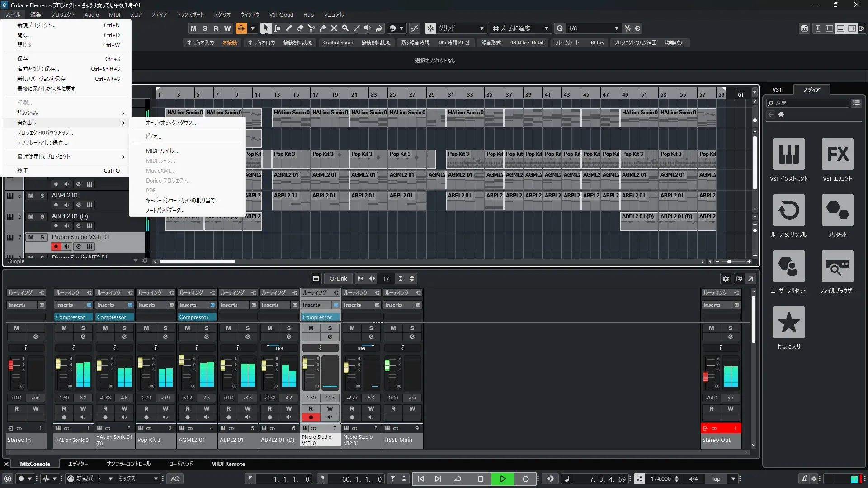This screenshot has width=868, height=488.
Task: Mute the Piapro Studio VSTi 01 track
Action: point(31,237)
